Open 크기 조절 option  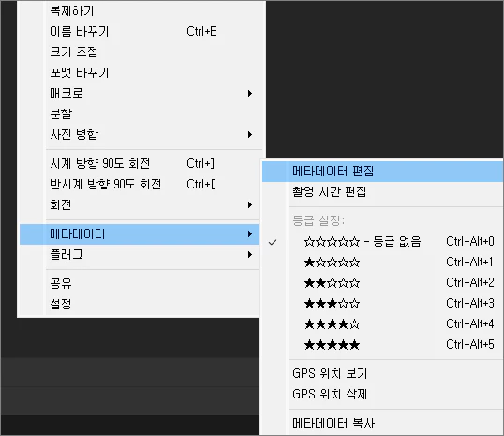[140, 52]
